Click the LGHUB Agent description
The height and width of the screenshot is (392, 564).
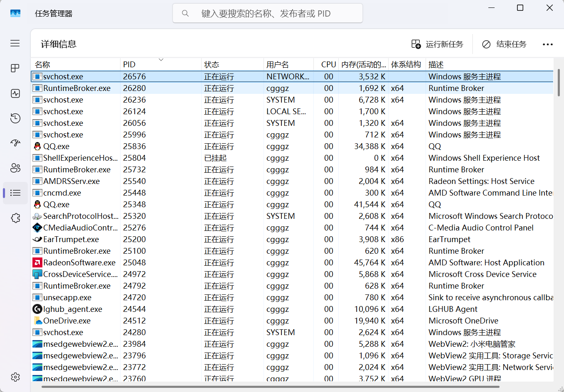(453, 309)
